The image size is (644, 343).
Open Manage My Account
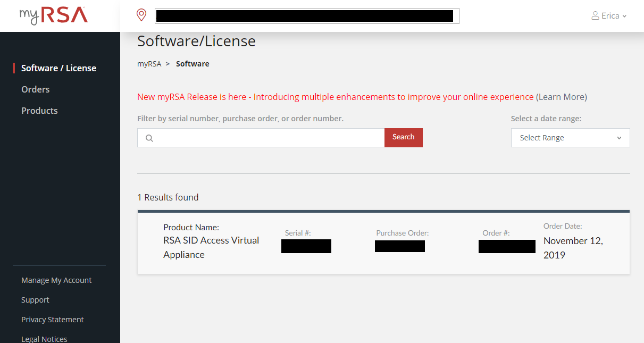[56, 280]
